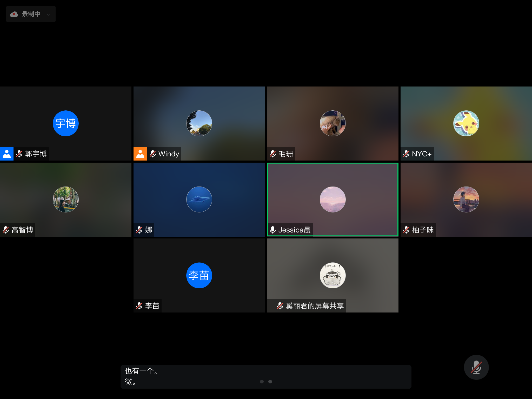Click active mic icon beside Jessica晨
This screenshot has width=532, height=399.
(273, 230)
